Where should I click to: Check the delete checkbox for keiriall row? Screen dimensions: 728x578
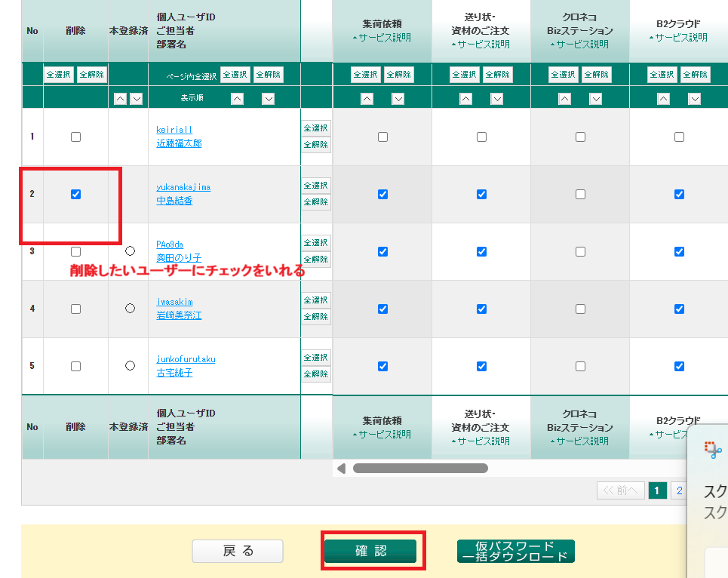click(x=75, y=137)
